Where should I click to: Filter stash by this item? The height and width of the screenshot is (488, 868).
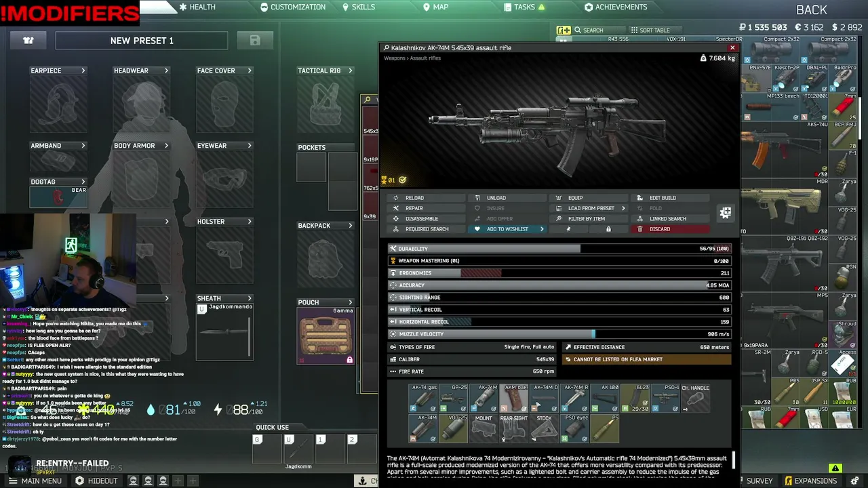coord(589,219)
